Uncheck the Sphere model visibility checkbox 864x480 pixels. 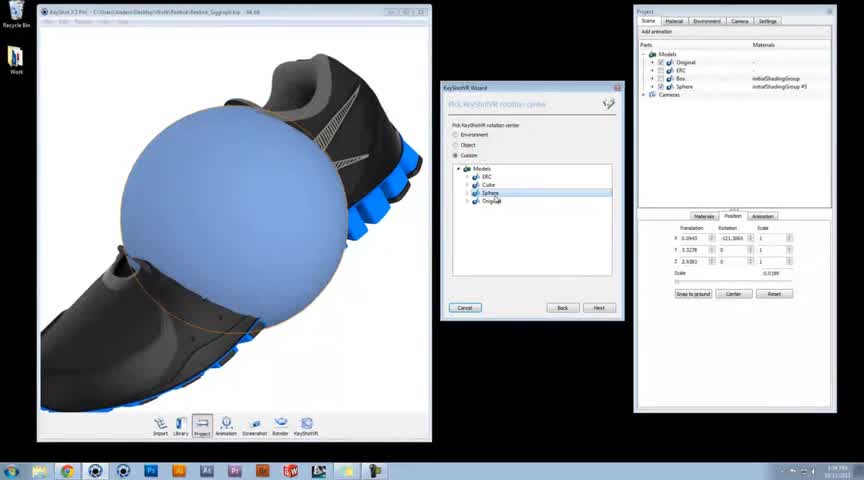coord(661,87)
